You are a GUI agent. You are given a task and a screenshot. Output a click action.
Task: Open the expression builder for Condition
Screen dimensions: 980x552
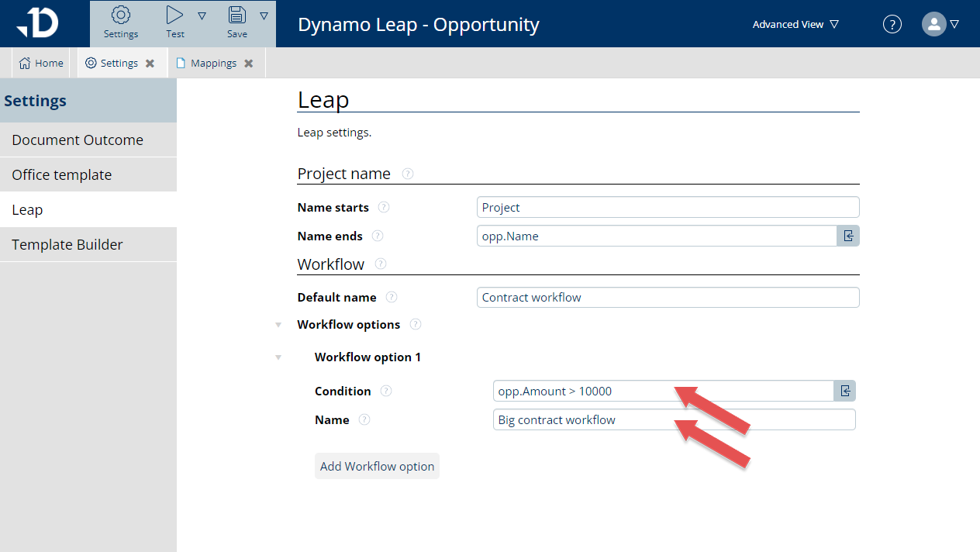tap(844, 391)
